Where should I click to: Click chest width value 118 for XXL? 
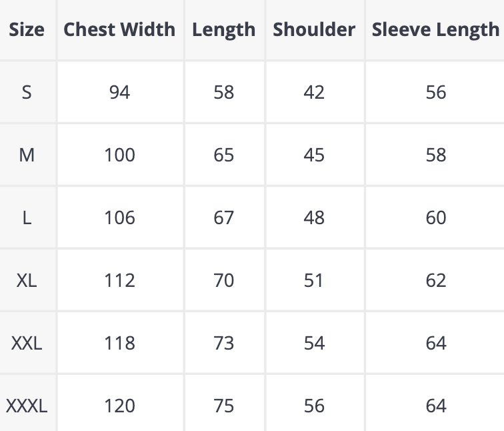119,343
